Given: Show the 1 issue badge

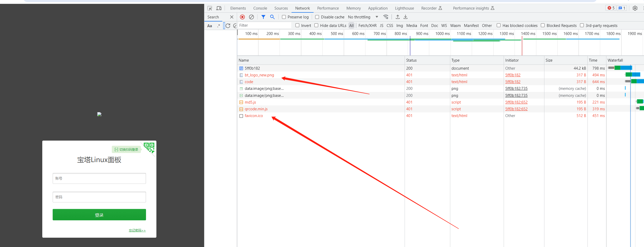Looking at the screenshot, I should 622,8.
